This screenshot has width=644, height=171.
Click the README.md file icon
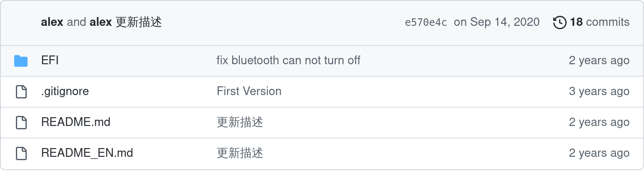pyautogui.click(x=21, y=122)
